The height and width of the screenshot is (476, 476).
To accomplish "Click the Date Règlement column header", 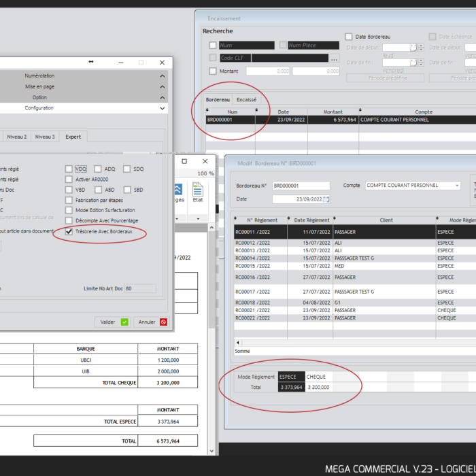I will tap(311, 220).
